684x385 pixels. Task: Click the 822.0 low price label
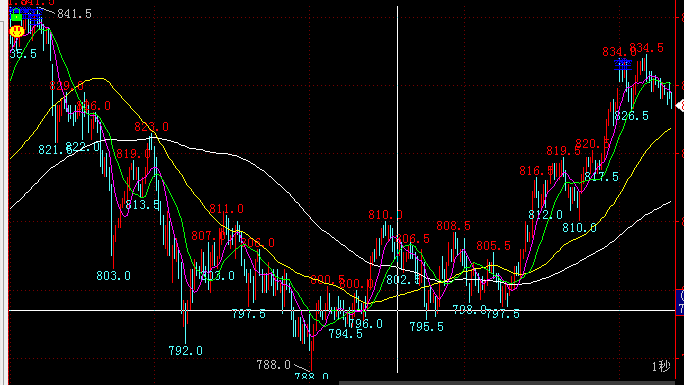pyautogui.click(x=83, y=147)
